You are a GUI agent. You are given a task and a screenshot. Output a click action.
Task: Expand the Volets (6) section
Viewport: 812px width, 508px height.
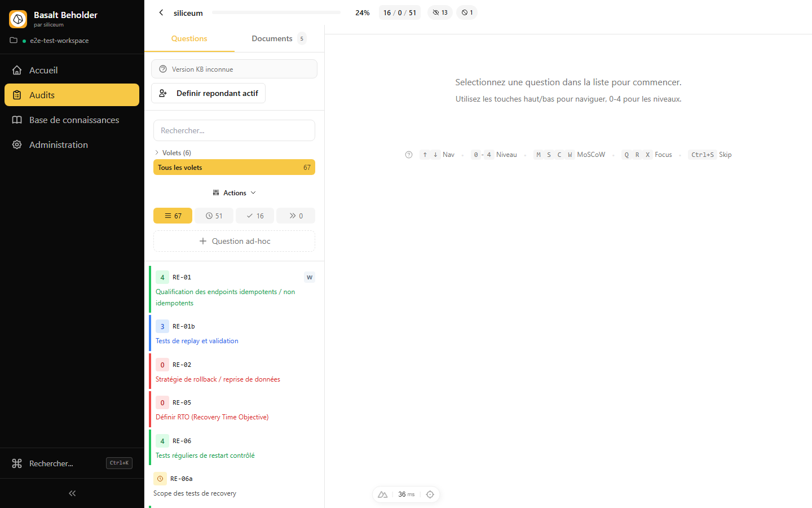coord(173,152)
